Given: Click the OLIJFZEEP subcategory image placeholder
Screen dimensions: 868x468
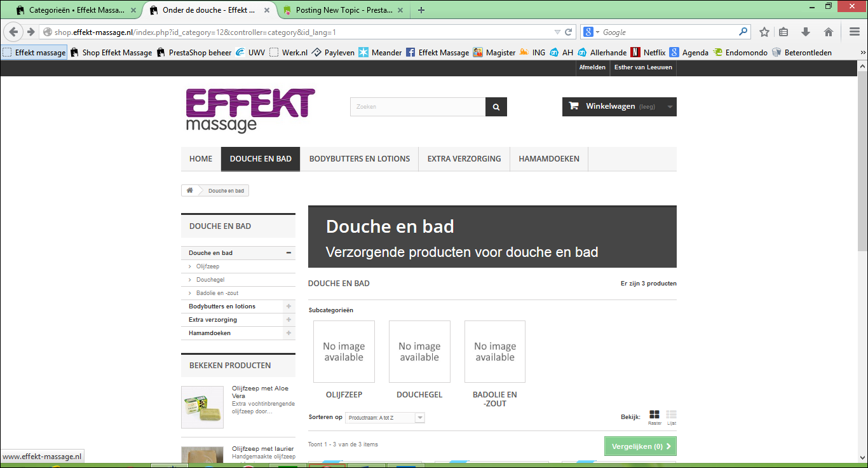Looking at the screenshot, I should (x=344, y=352).
